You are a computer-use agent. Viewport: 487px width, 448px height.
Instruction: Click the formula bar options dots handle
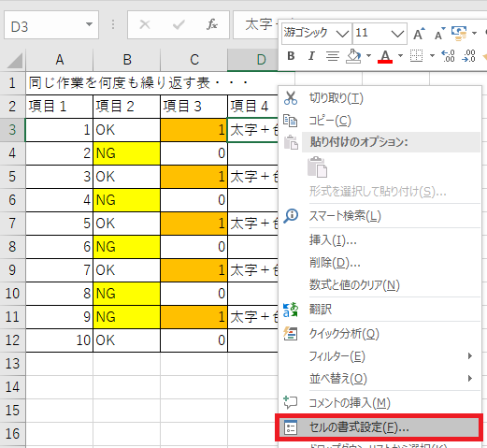click(x=113, y=24)
